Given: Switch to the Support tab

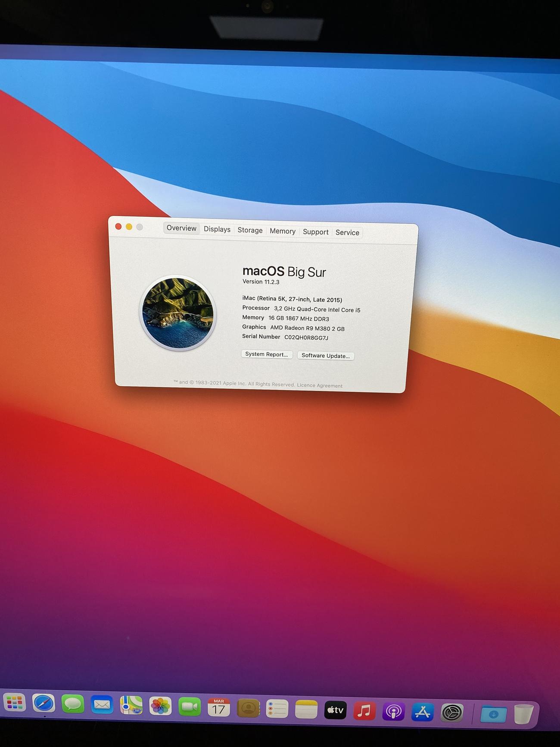Looking at the screenshot, I should click(316, 232).
